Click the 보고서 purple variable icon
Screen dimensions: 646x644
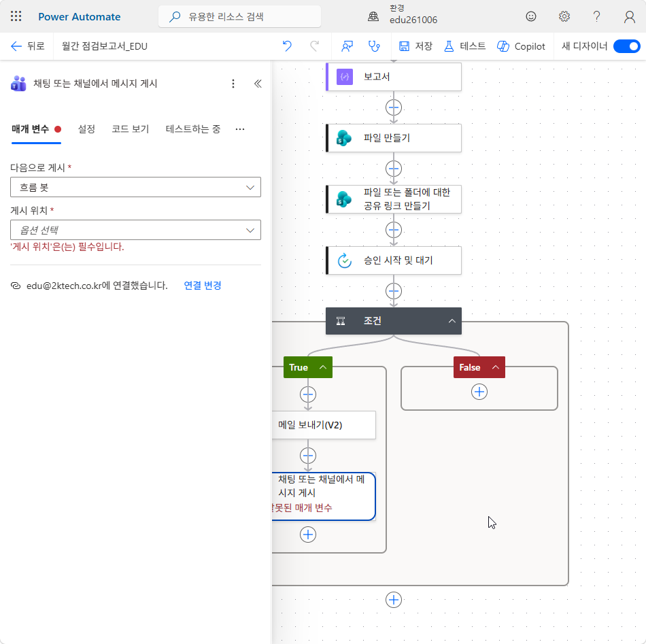pyautogui.click(x=345, y=77)
